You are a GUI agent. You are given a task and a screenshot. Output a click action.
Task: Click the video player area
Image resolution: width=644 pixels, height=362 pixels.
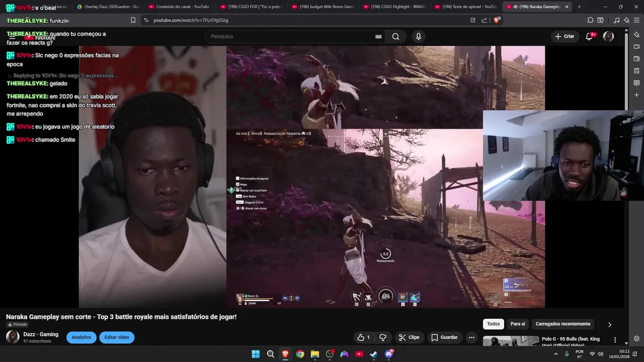pos(312,177)
